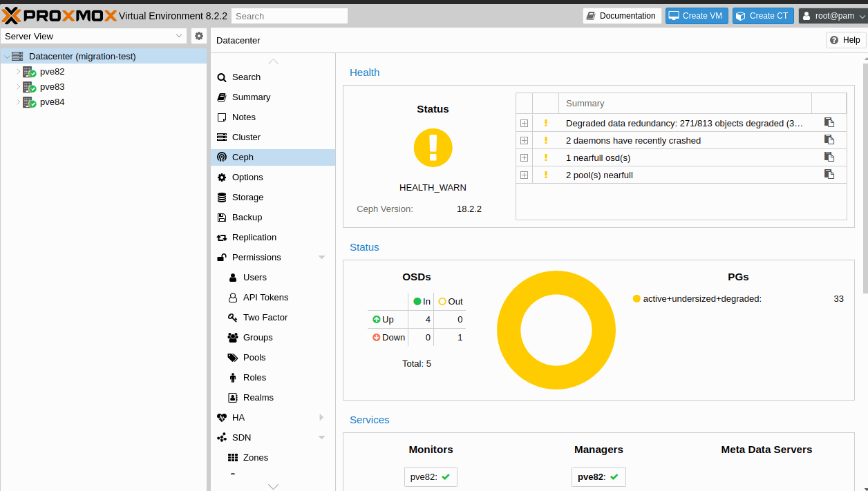Copy the 2 pool(s) nearfull warning
This screenshot has height=491, width=868.
(829, 175)
